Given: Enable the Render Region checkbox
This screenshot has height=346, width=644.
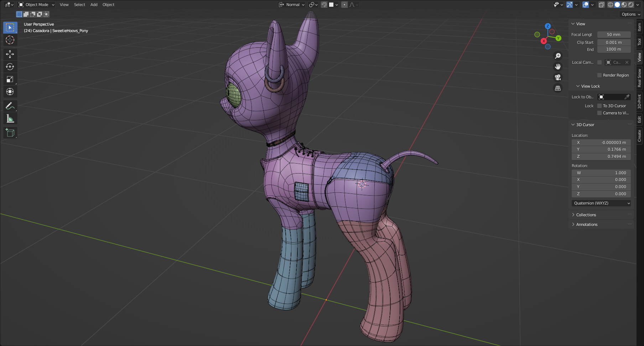Looking at the screenshot, I should click(x=599, y=75).
